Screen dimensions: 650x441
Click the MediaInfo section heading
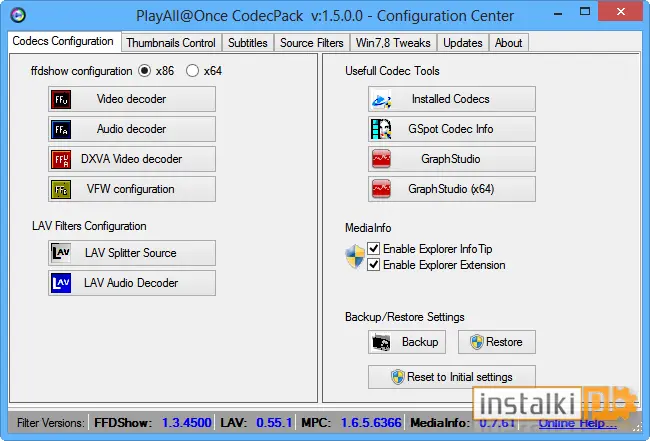click(x=368, y=228)
